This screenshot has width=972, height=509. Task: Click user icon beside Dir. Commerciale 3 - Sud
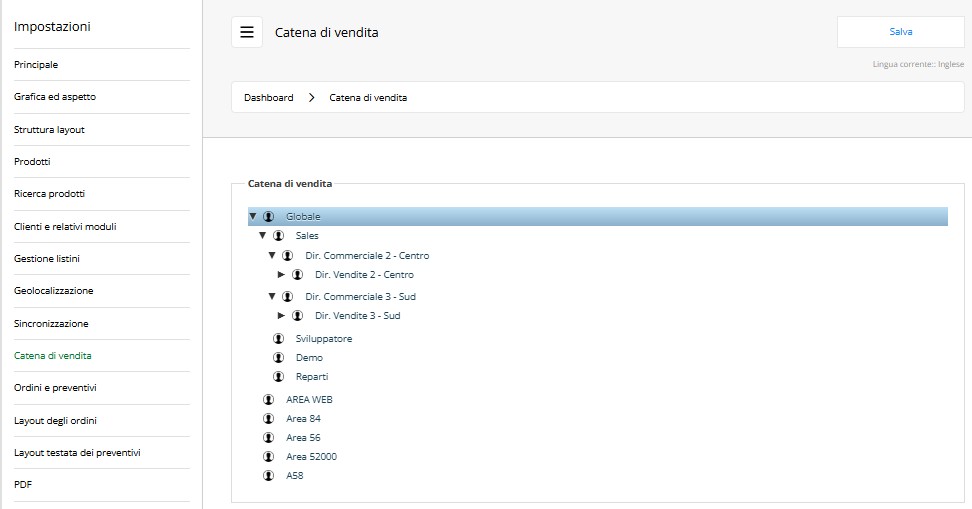click(x=288, y=296)
